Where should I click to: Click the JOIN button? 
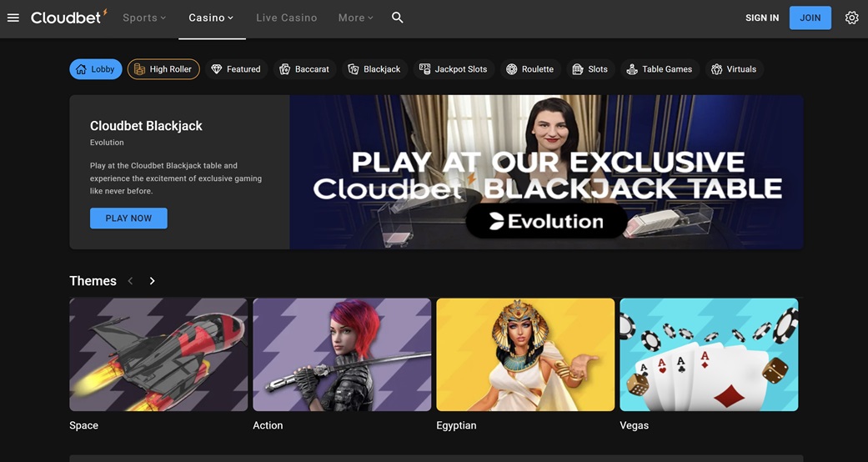tap(810, 18)
